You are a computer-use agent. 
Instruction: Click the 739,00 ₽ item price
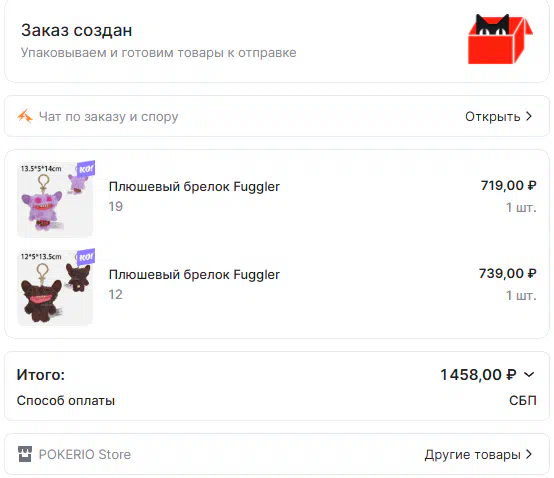[508, 273]
